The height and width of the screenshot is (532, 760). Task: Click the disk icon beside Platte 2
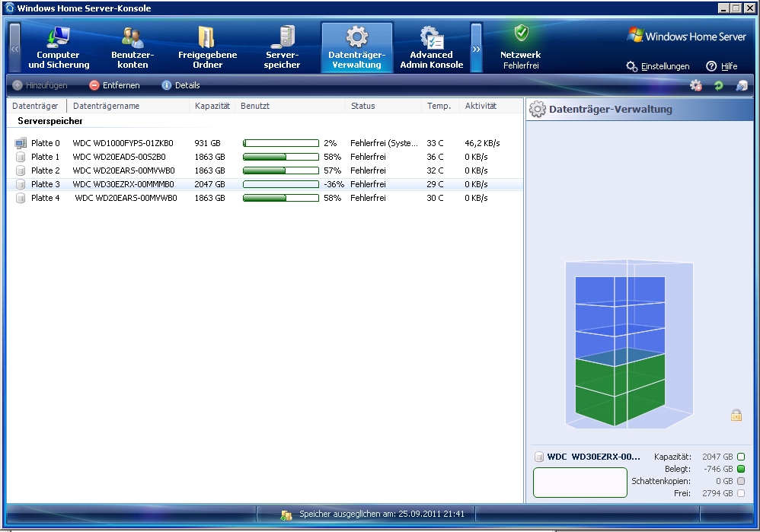pos(21,170)
